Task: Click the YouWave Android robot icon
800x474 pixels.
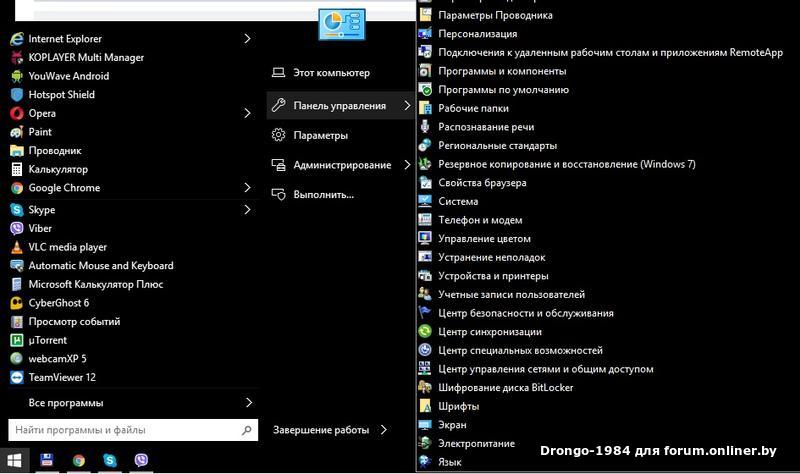Action: [17, 76]
